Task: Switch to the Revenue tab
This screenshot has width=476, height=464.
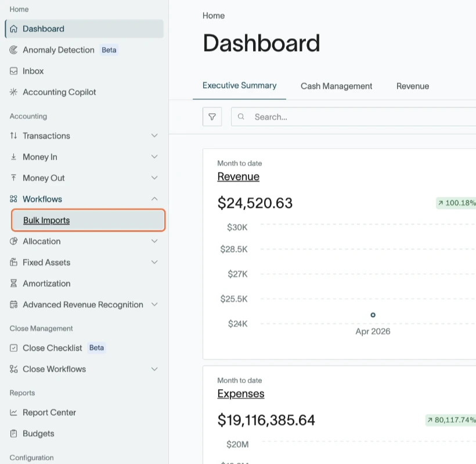Action: pos(413,87)
